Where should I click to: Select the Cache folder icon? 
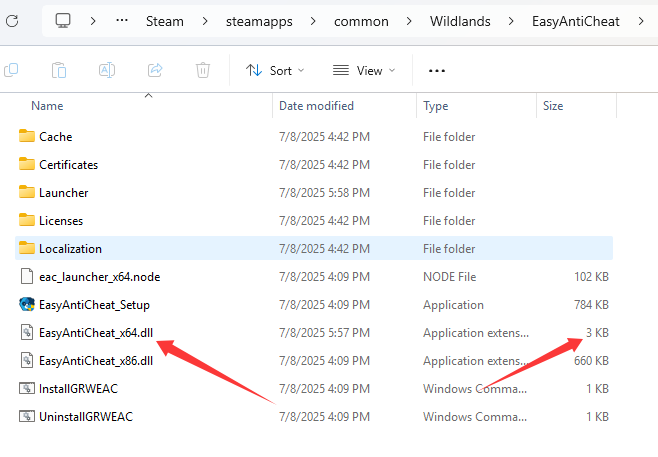27,136
